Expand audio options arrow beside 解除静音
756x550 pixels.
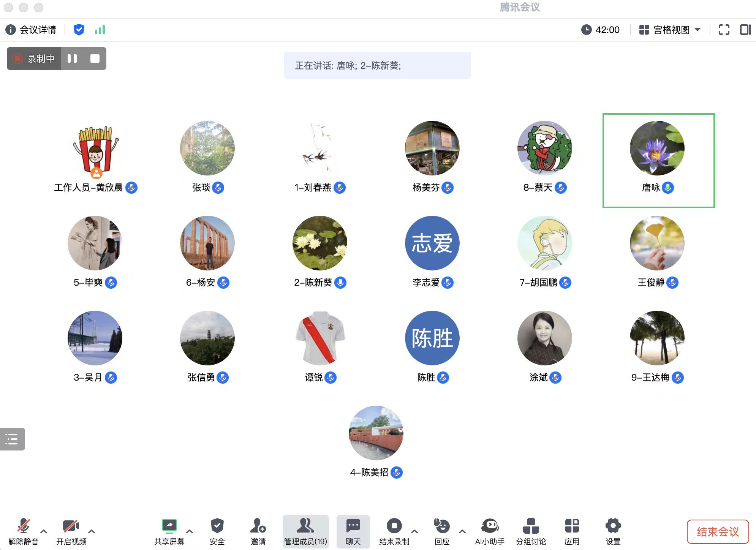coord(44,531)
